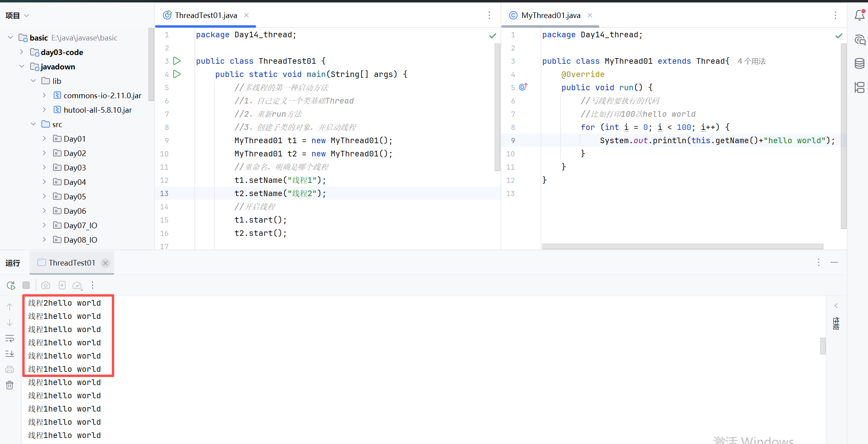Select Day04 package in tree
Image resolution: width=868 pixels, height=444 pixels.
75,182
